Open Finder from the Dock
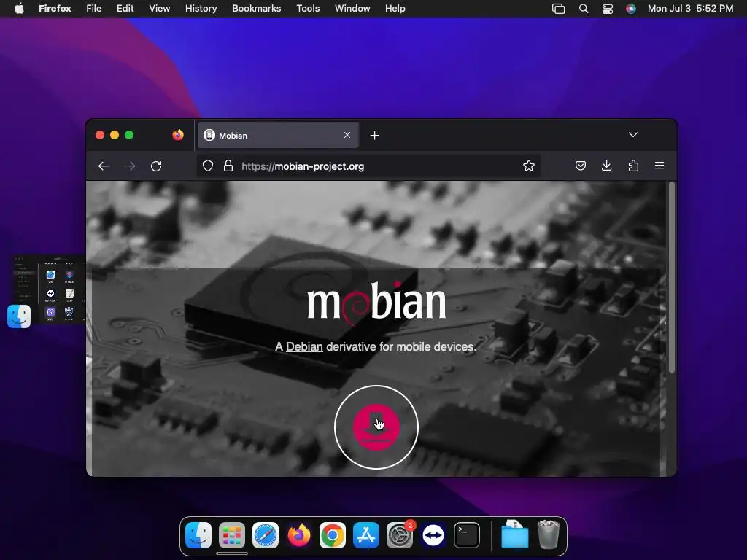The height and width of the screenshot is (560, 747). click(x=198, y=535)
